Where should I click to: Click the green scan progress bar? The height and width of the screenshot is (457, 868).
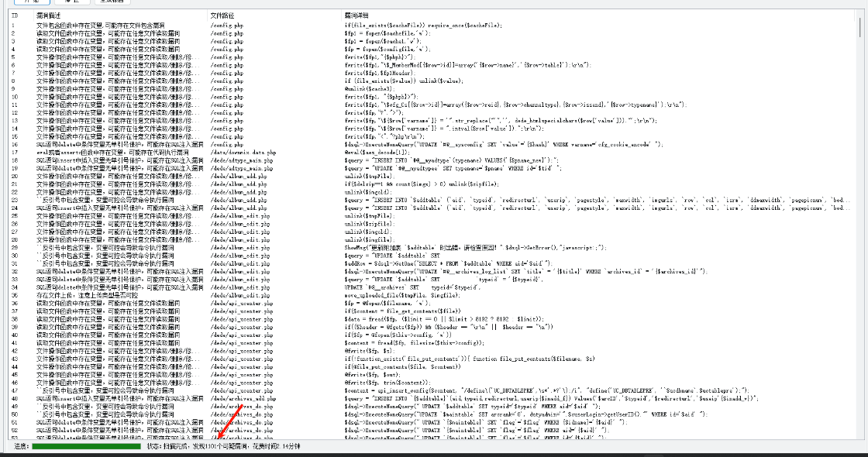click(86, 446)
